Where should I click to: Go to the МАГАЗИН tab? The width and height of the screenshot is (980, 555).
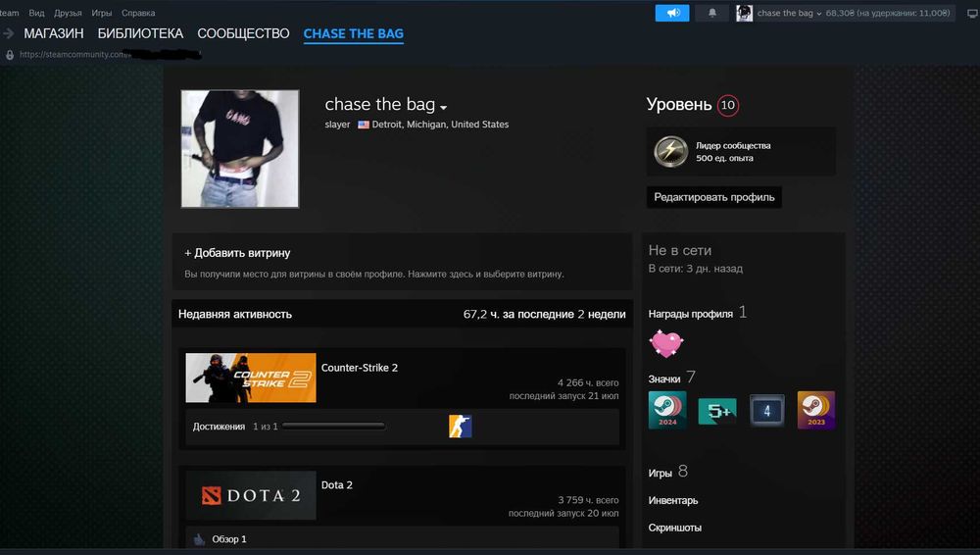(x=54, y=33)
